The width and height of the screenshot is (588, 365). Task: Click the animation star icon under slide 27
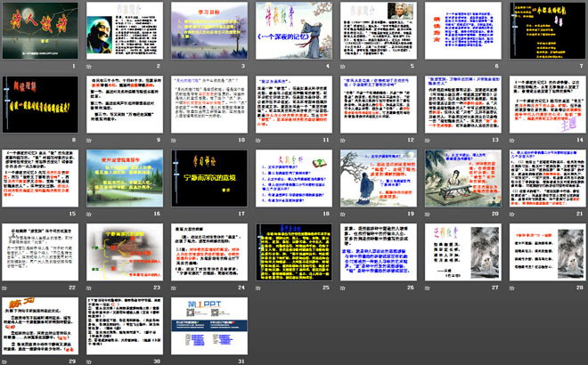(x=428, y=288)
